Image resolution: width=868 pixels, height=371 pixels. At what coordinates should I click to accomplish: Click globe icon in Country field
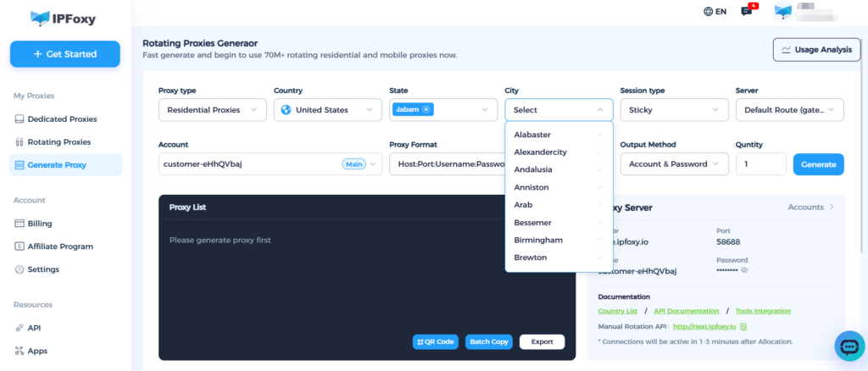(x=286, y=109)
